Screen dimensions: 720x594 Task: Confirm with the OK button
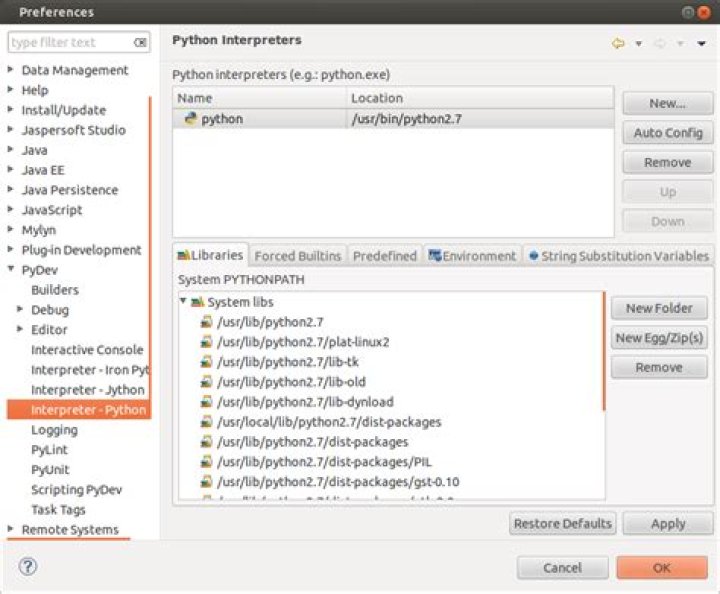click(662, 568)
